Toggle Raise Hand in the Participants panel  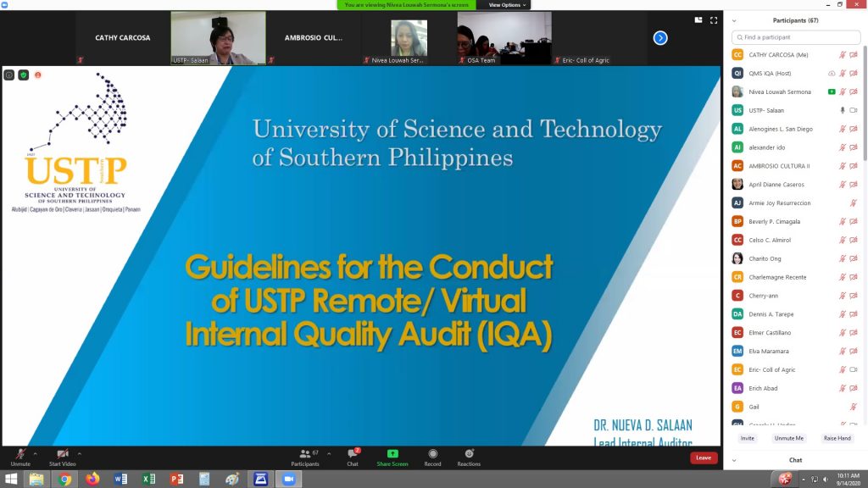coord(837,438)
